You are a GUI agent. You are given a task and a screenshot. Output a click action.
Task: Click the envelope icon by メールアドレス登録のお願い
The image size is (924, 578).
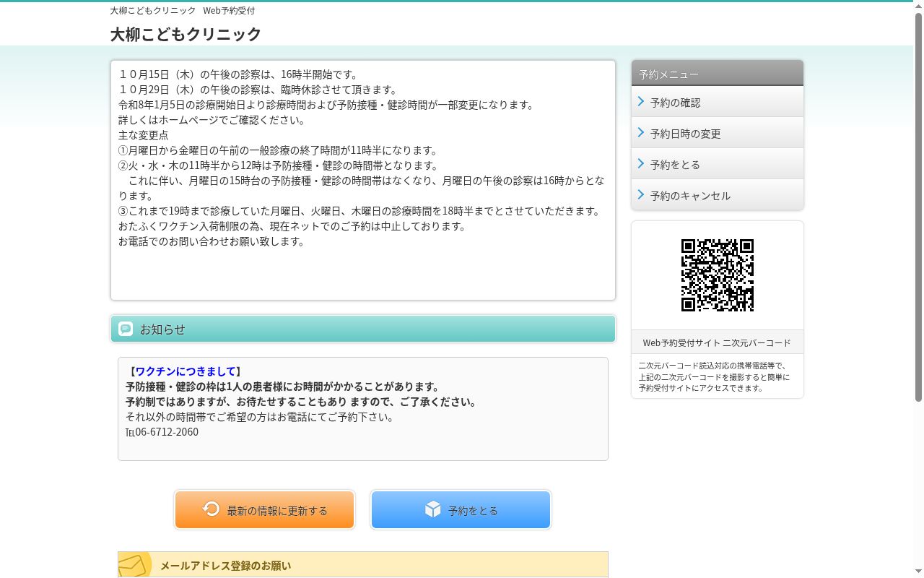(134, 565)
